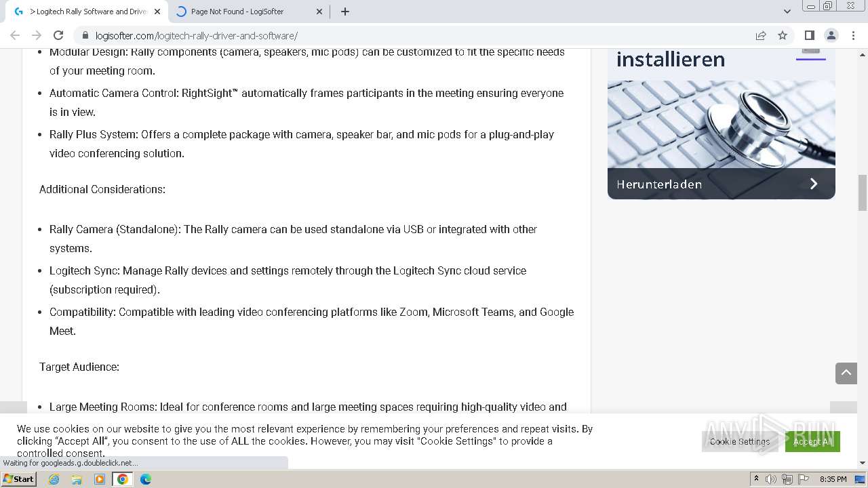The height and width of the screenshot is (488, 868).
Task: Open browser side panel
Action: pos(809,35)
